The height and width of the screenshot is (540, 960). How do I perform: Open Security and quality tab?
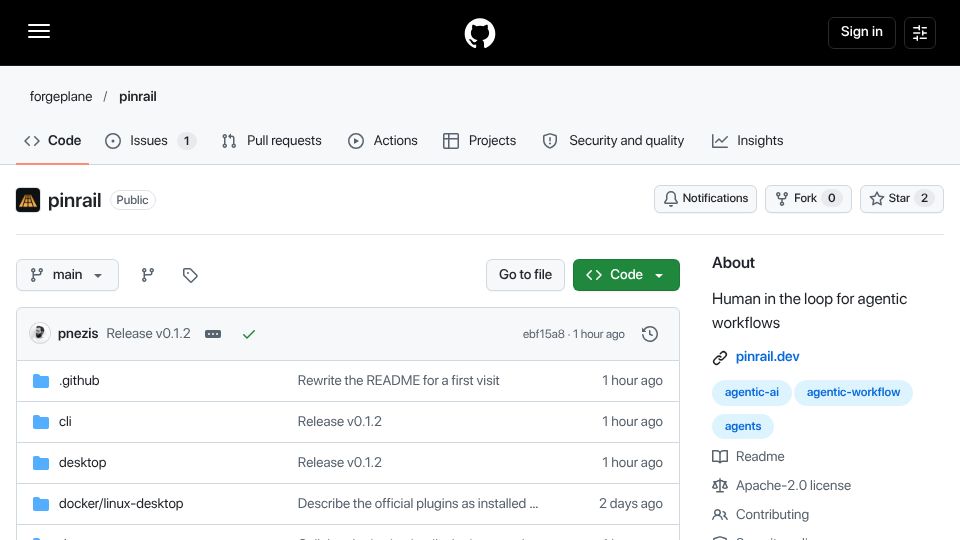click(x=613, y=141)
